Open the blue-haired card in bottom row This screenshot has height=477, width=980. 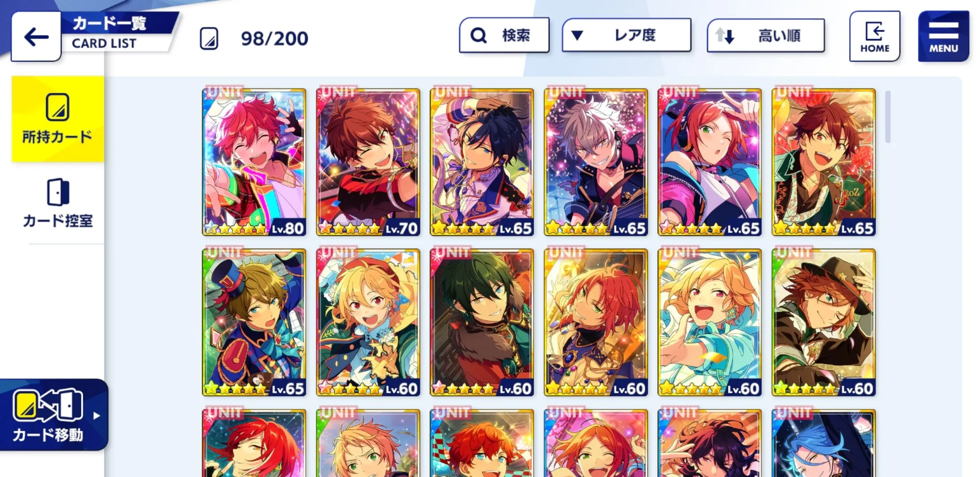click(x=823, y=443)
